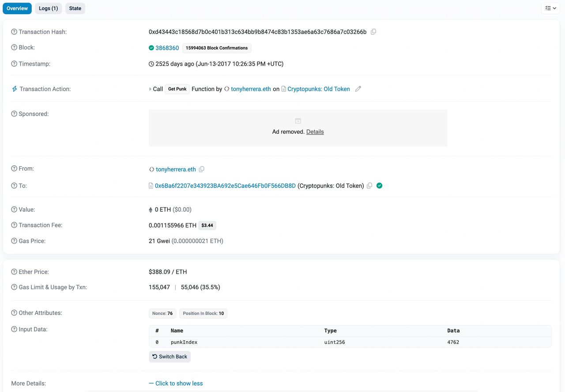Screen dimensions: 565x392
Task: Open tonyherrera.eth in Transaction Action
Action: 251,89
